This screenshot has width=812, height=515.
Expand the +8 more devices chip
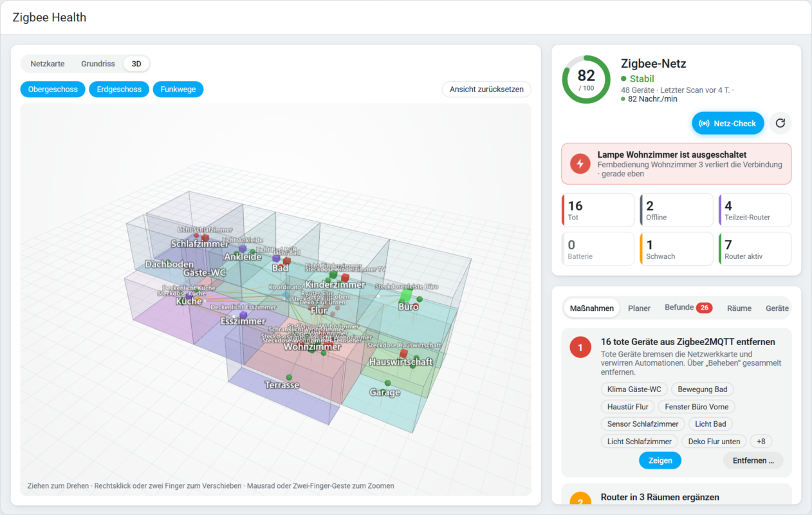(x=761, y=442)
